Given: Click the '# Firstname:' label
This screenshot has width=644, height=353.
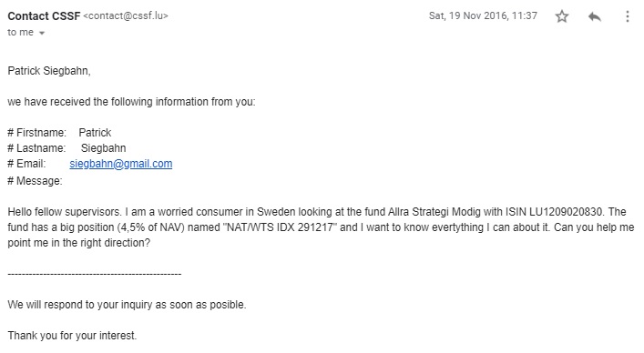Looking at the screenshot, I should [x=36, y=133].
